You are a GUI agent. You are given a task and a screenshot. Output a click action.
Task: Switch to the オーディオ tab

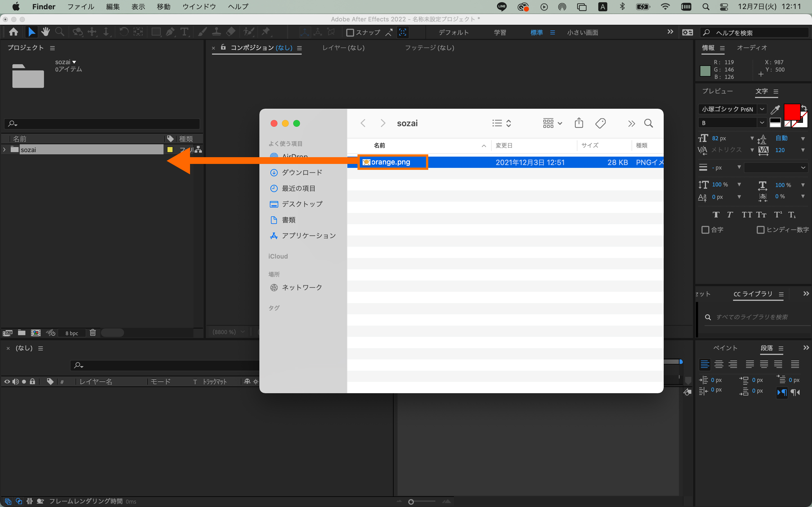pos(752,48)
